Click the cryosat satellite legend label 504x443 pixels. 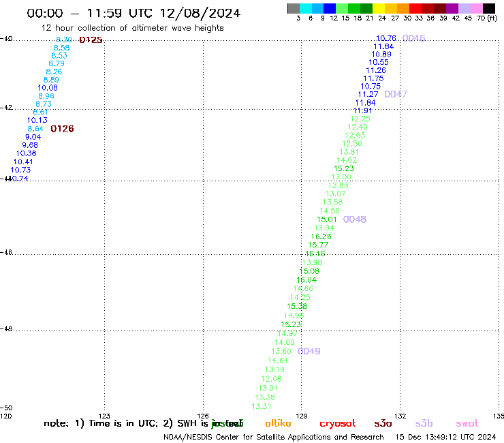[x=338, y=424]
